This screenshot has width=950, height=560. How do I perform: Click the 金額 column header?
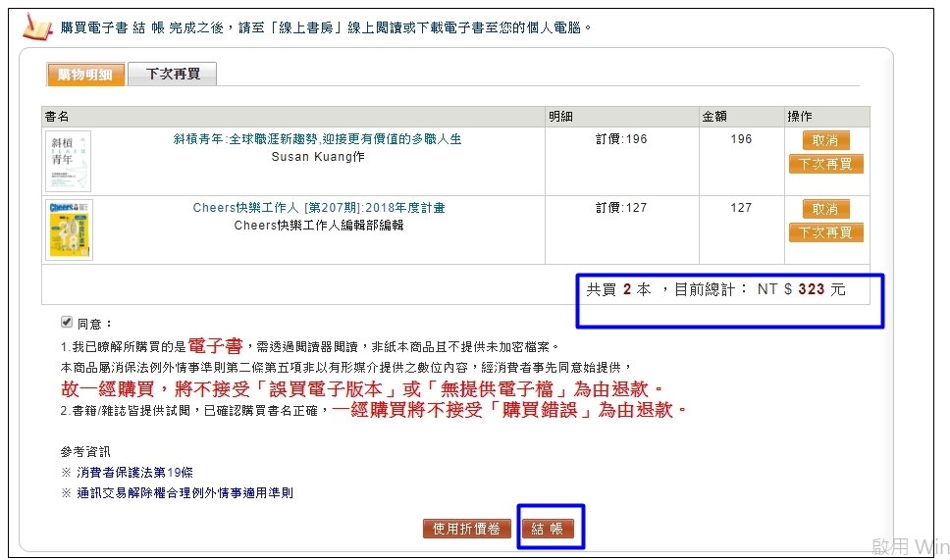pos(713,117)
